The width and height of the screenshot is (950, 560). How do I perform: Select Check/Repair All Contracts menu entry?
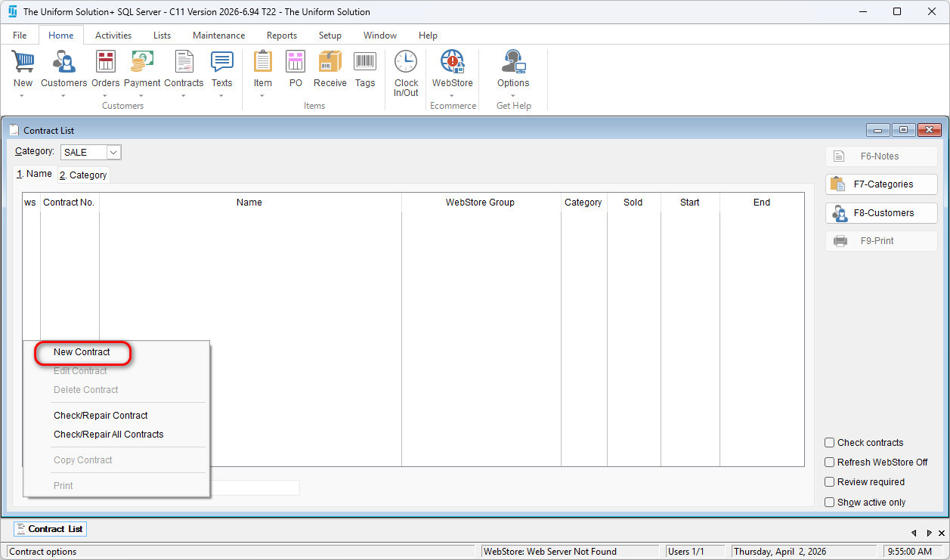coord(108,435)
